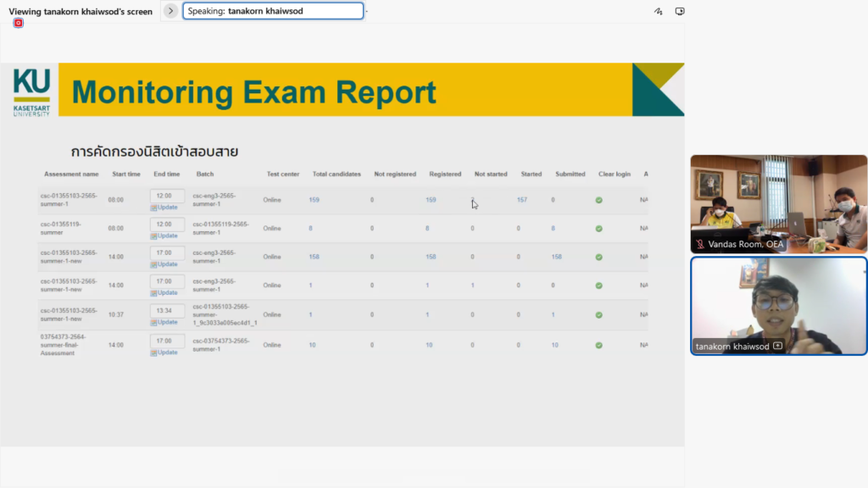The width and height of the screenshot is (868, 488).
Task: Open the annotation pen icon at top right
Action: coord(658,11)
